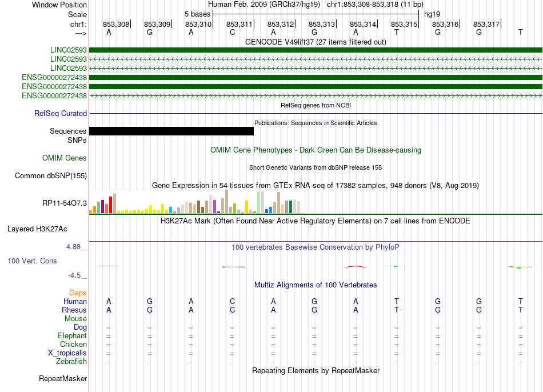543x392 pixels.
Task: Click the blue RefSeq Curated line
Action: tap(316, 113)
